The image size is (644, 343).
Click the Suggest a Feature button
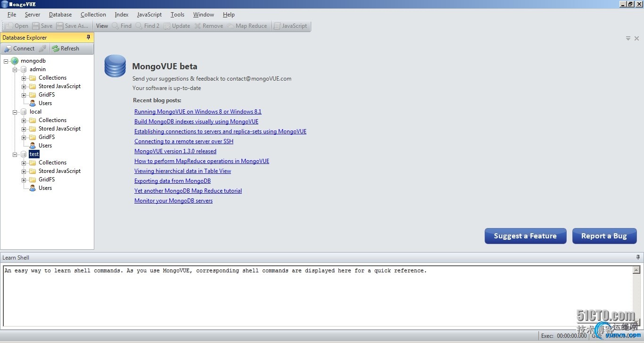point(525,236)
